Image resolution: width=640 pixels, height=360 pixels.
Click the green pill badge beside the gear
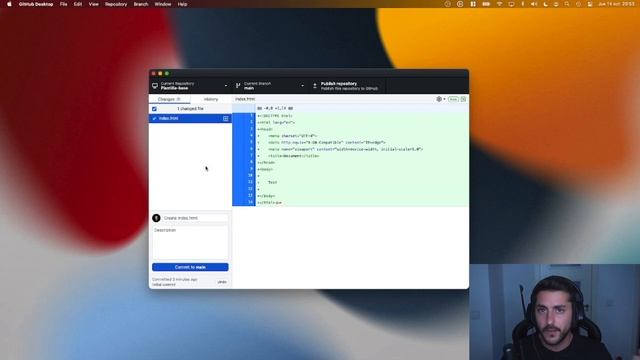tap(453, 99)
